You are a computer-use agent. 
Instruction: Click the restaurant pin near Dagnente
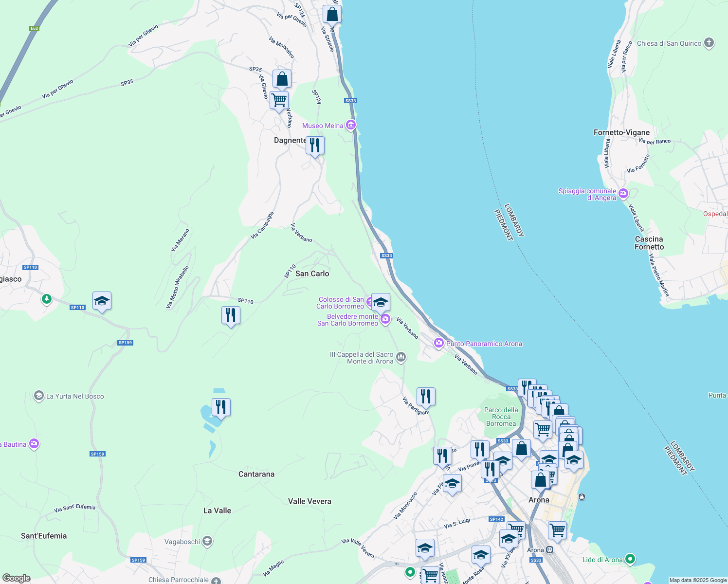315,146
